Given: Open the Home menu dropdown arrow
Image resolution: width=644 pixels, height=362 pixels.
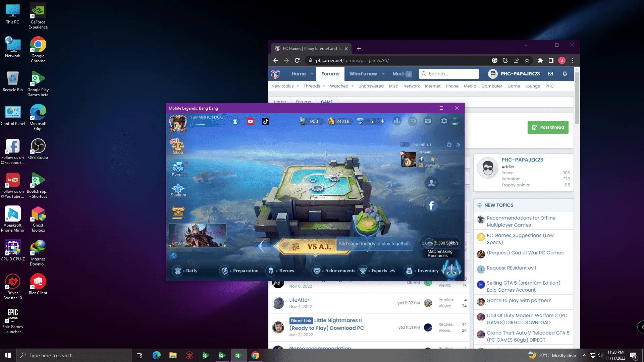Looking at the screenshot, I should [x=312, y=74].
